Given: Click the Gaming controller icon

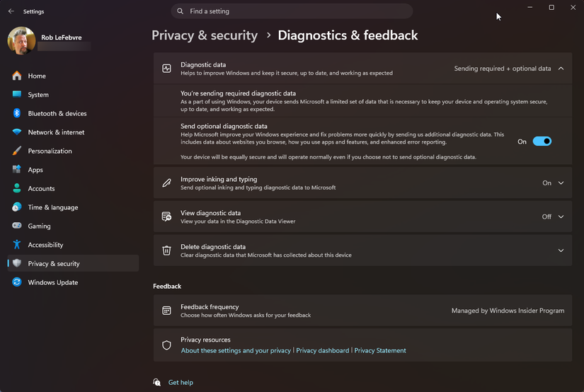Looking at the screenshot, I should (x=17, y=226).
